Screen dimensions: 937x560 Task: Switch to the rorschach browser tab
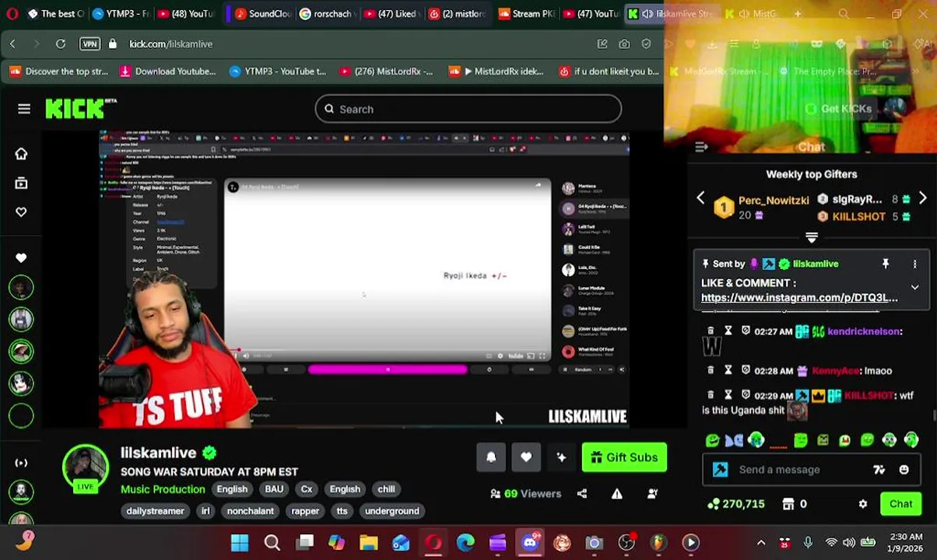[328, 13]
